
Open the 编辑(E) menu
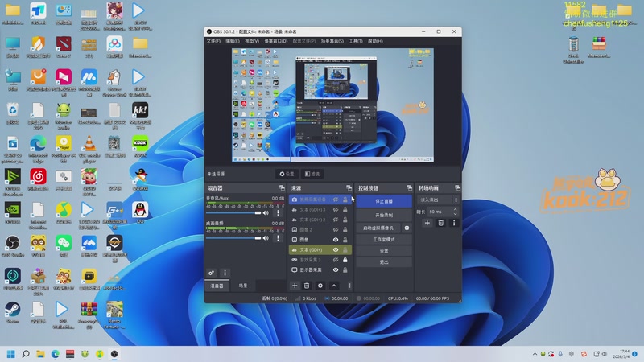[x=232, y=41]
